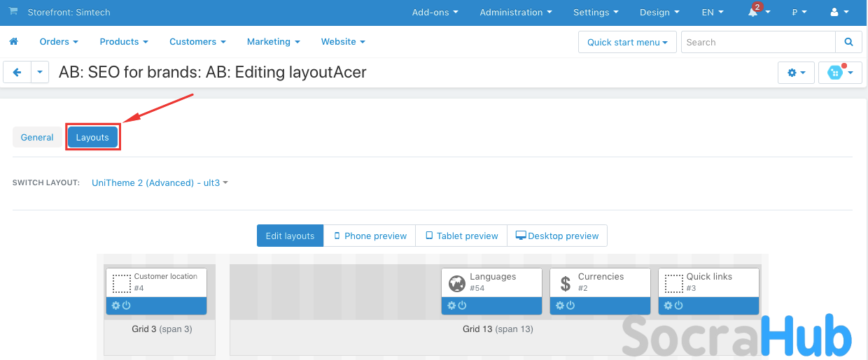This screenshot has width=868, height=360.
Task: Open gear settings on Languages block
Action: tap(451, 305)
